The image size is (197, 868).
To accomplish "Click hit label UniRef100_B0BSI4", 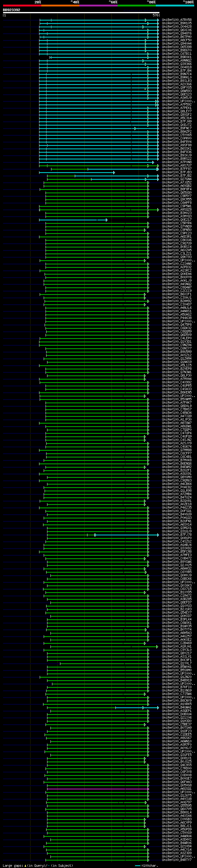I will click(x=177, y=247).
